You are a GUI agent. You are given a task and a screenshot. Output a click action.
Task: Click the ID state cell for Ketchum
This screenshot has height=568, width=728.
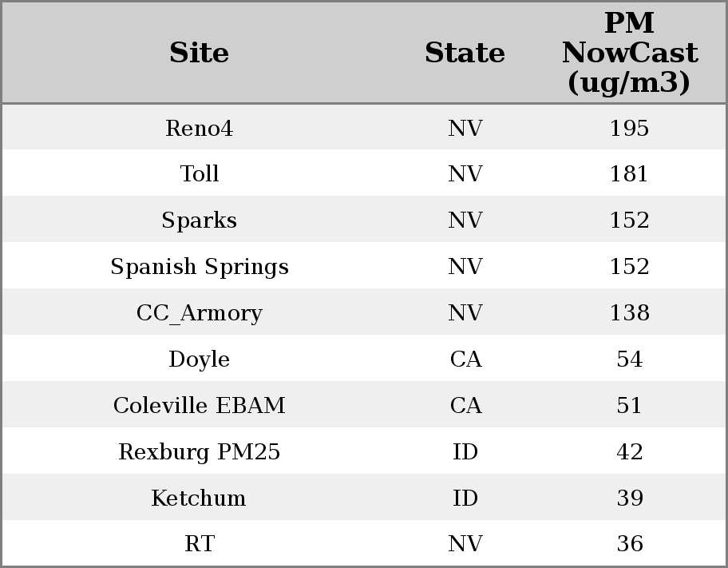point(465,498)
